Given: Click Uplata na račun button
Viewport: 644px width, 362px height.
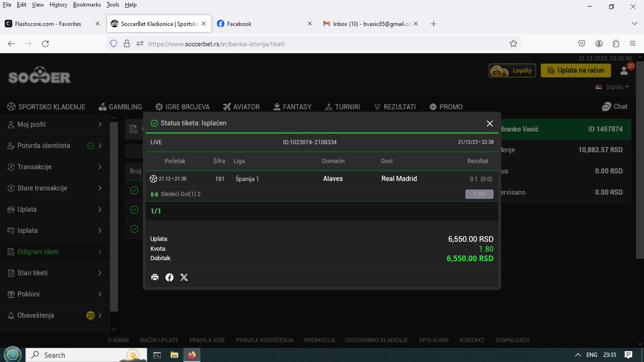Looking at the screenshot, I should pyautogui.click(x=575, y=70).
